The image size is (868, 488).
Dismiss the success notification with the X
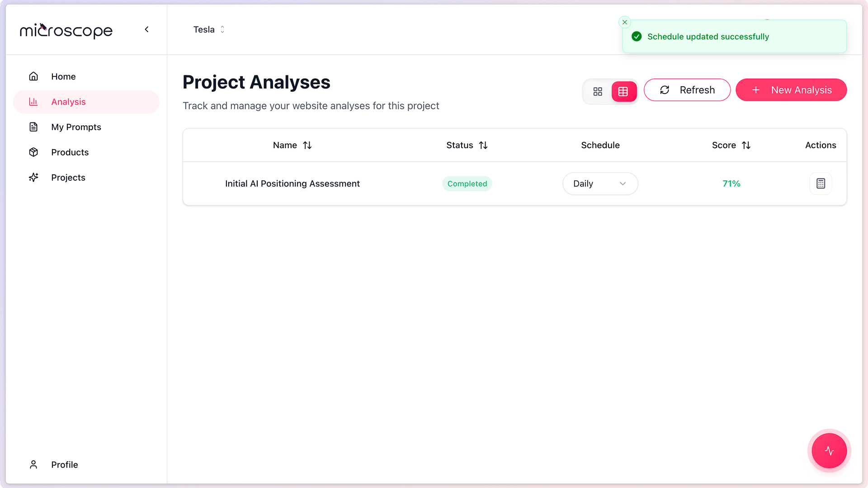point(625,22)
